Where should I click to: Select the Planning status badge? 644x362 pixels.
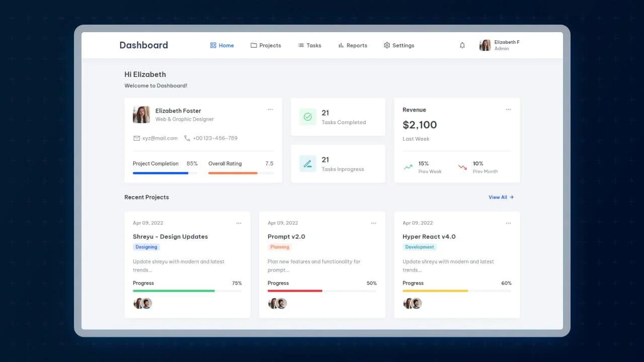[x=279, y=247]
